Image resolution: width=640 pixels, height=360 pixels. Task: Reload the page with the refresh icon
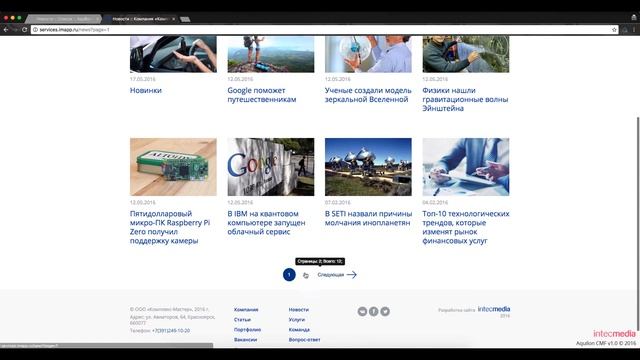tap(24, 29)
